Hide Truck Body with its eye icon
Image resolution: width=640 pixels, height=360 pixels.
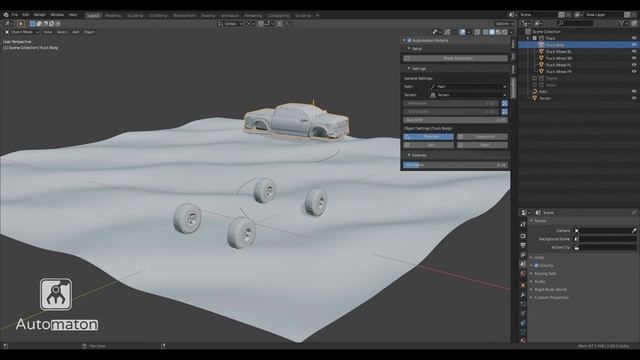(634, 45)
